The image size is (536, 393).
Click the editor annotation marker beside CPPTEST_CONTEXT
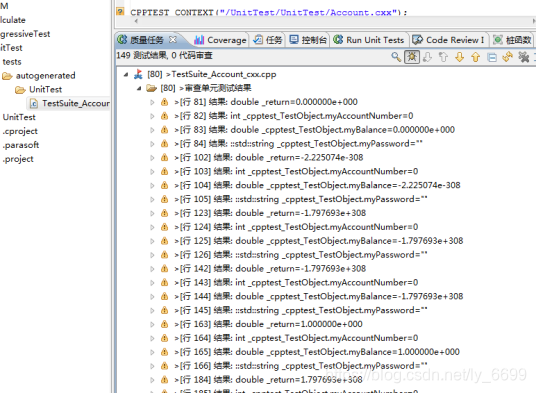[120, 12]
